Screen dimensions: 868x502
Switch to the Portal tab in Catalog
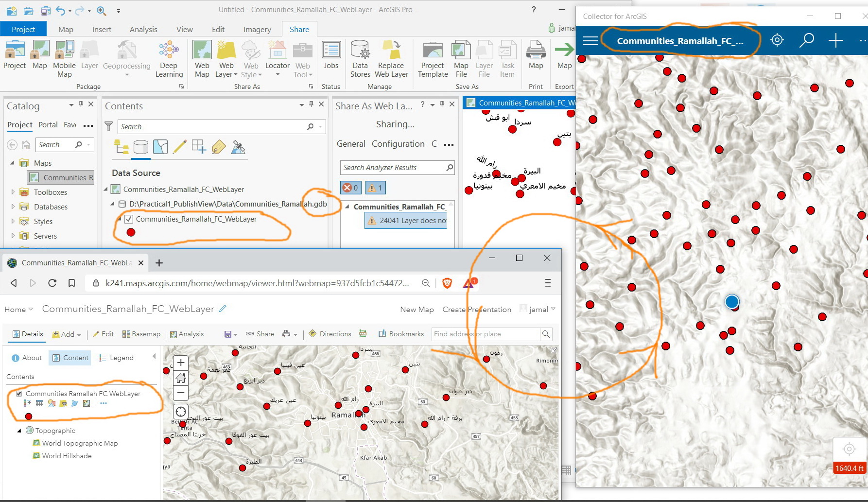point(48,125)
